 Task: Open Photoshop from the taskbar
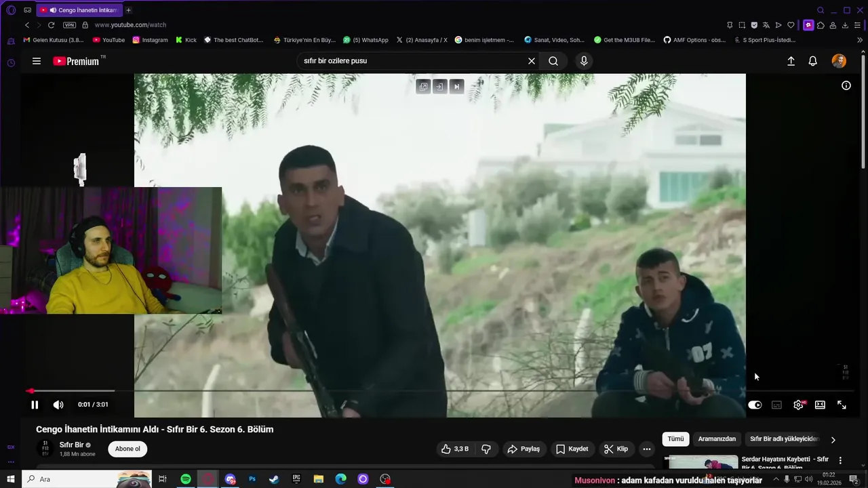252,479
